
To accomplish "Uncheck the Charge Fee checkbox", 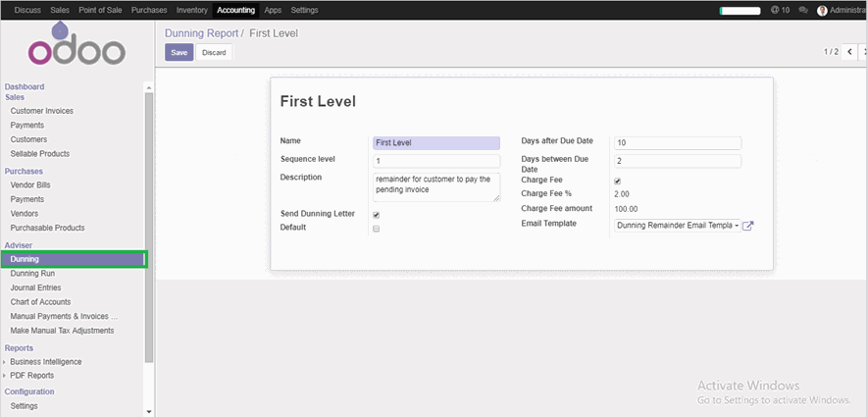I will click(x=617, y=182).
